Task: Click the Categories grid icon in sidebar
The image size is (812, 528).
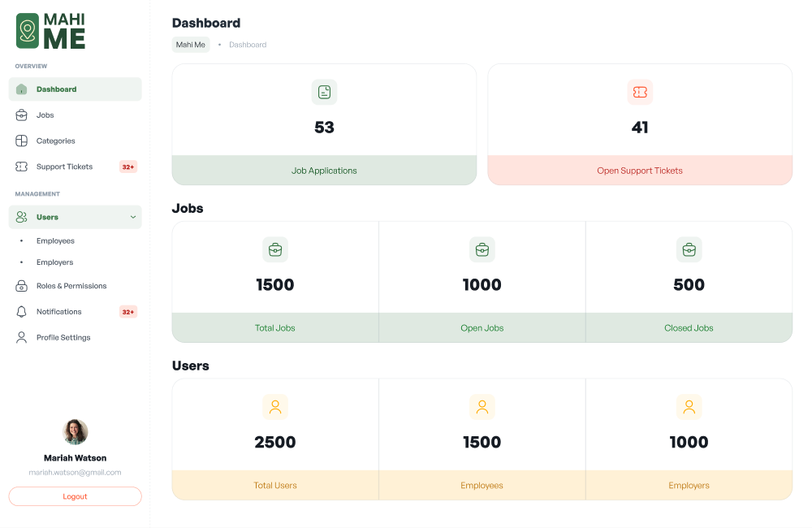Action: coord(21,141)
